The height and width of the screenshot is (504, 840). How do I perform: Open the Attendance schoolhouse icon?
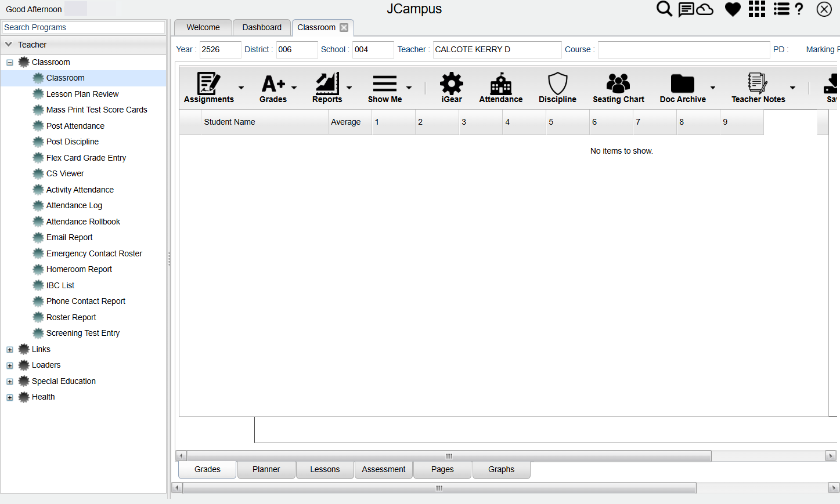click(x=501, y=84)
